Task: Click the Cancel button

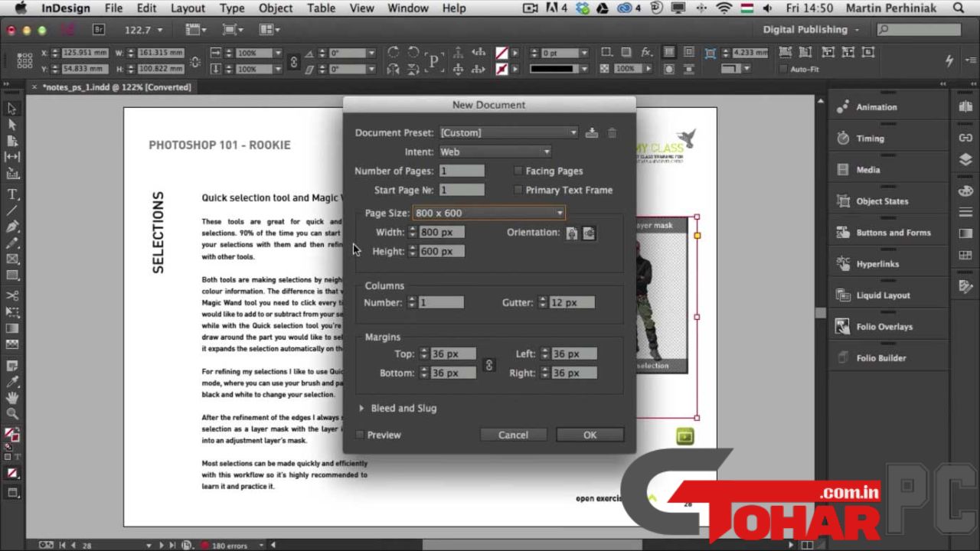Action: [x=513, y=435]
